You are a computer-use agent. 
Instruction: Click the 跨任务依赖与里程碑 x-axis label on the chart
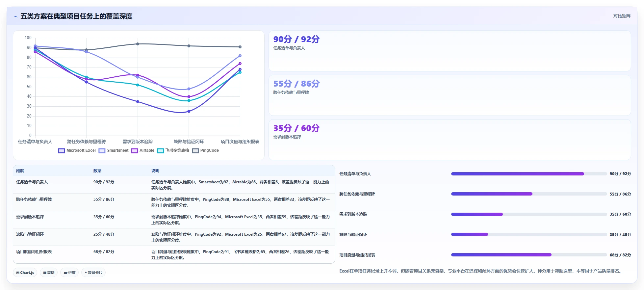click(87, 142)
